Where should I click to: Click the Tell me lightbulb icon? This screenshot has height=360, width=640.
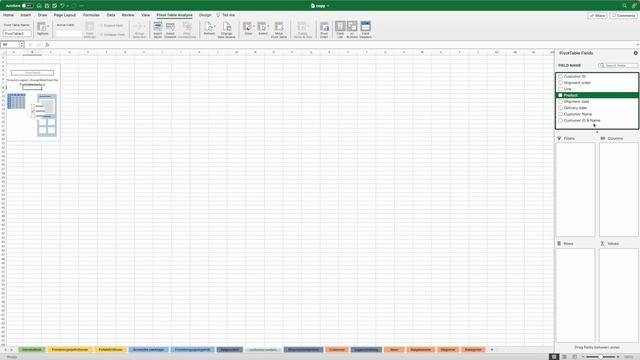[x=218, y=15]
